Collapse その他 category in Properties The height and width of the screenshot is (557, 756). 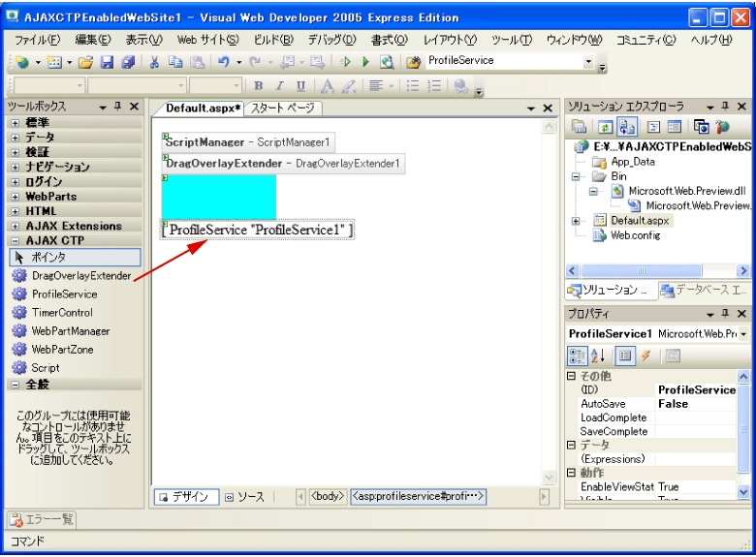[571, 376]
